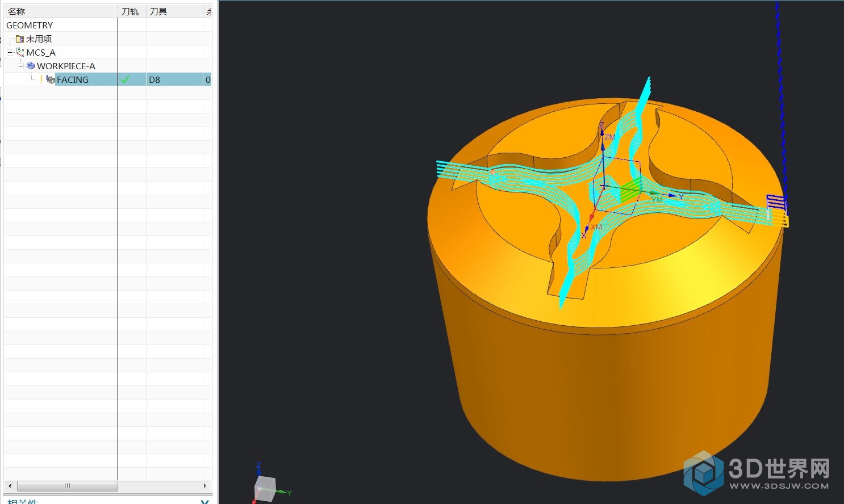This screenshot has height=504, width=844.
Task: Click the YM axis label in the viewport
Action: pos(657,200)
